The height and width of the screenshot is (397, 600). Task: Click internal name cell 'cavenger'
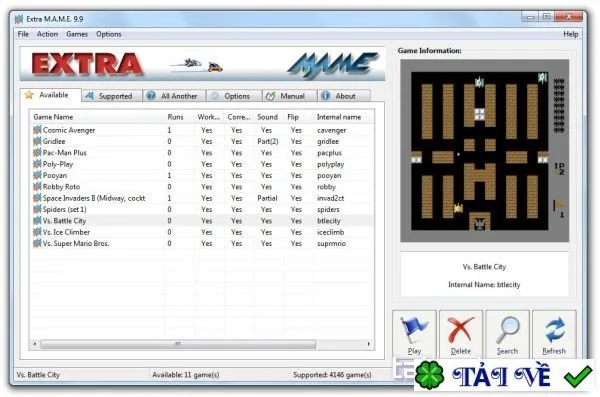331,130
